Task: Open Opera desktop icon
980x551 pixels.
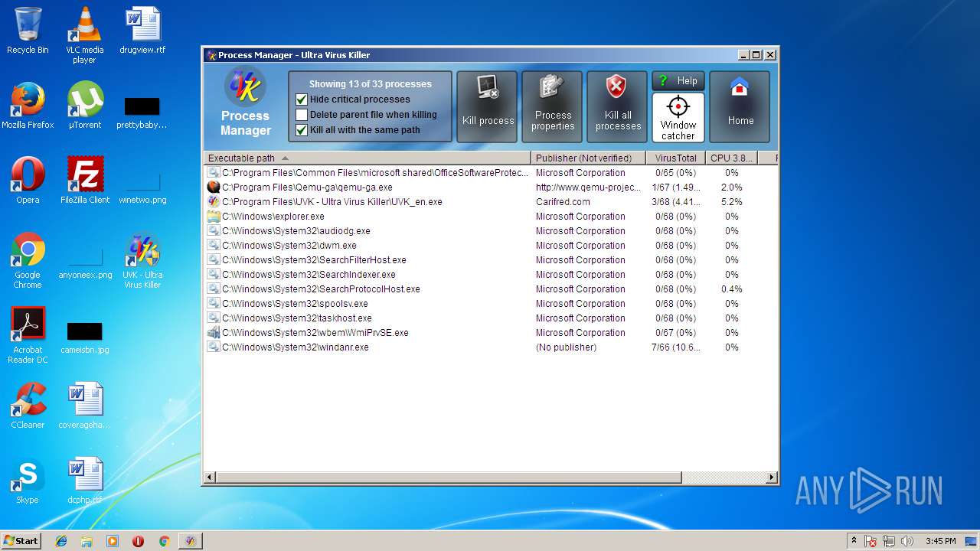Action: coord(28,181)
